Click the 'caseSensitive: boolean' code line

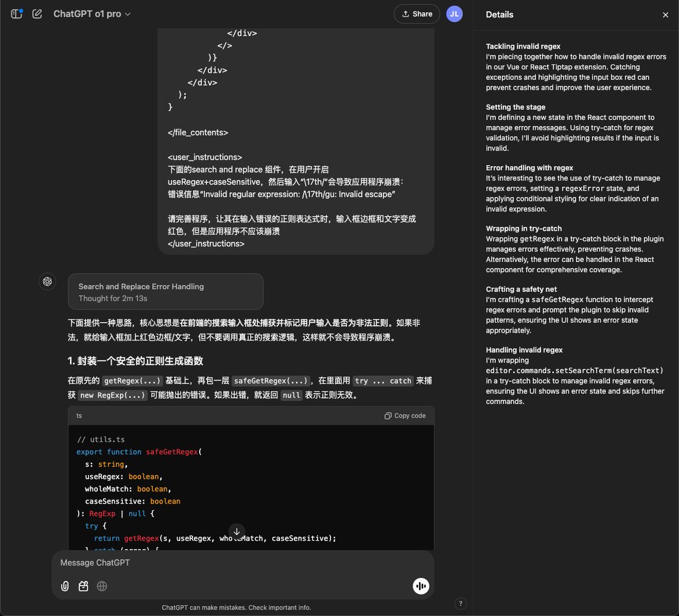[x=132, y=501]
